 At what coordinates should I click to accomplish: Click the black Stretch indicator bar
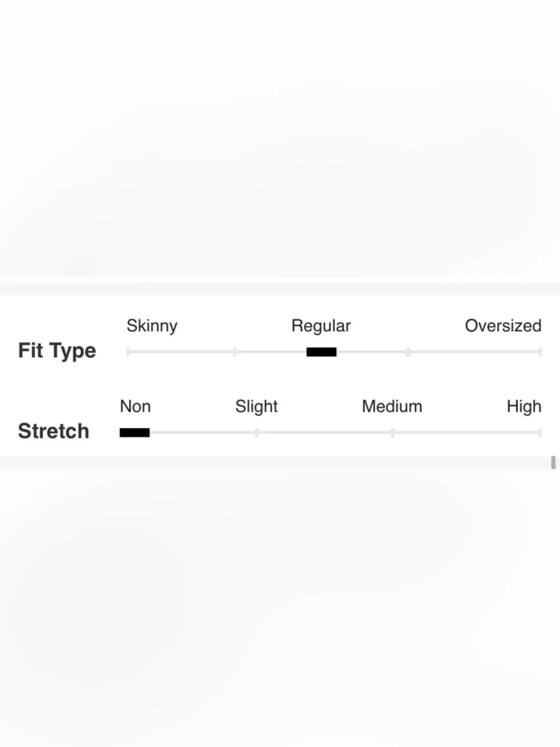point(134,433)
